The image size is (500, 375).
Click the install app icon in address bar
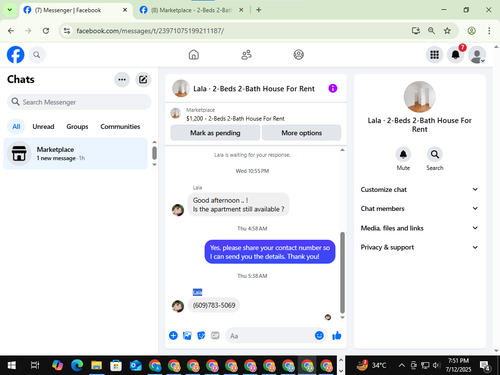tap(416, 31)
